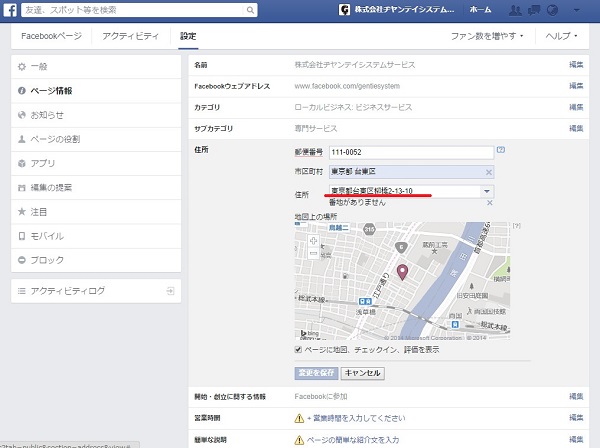Screen dimensions: 600x448
Task: Edit the カテゴリ row
Action: click(576, 107)
